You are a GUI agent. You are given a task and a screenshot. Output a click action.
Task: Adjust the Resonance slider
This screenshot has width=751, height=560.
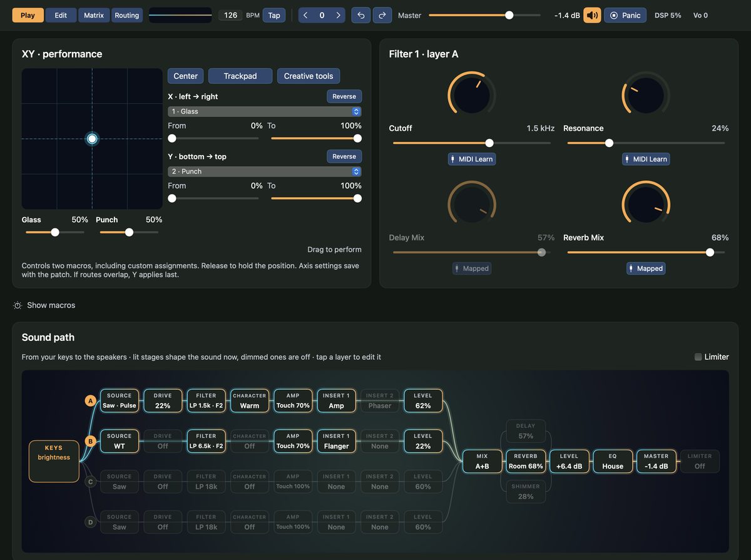(646, 143)
